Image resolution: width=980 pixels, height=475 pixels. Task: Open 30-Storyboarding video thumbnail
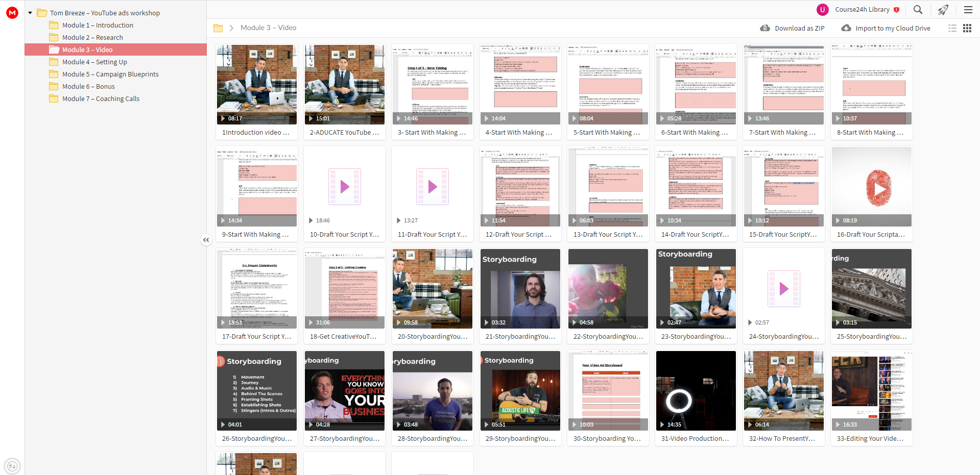tap(608, 391)
